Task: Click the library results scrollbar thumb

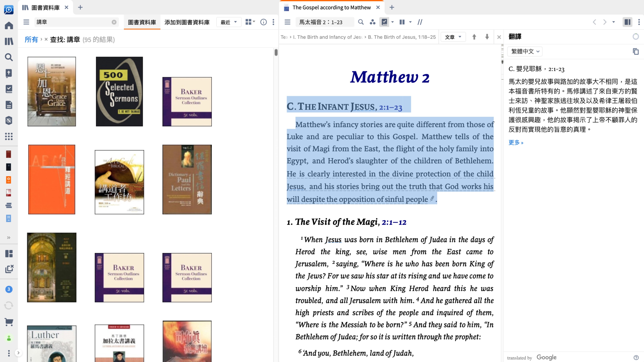Action: point(276,52)
